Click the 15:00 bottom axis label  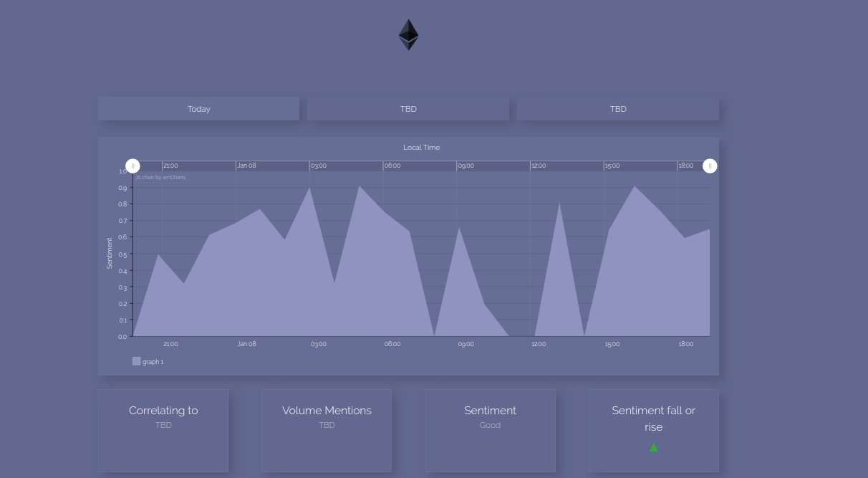(612, 344)
